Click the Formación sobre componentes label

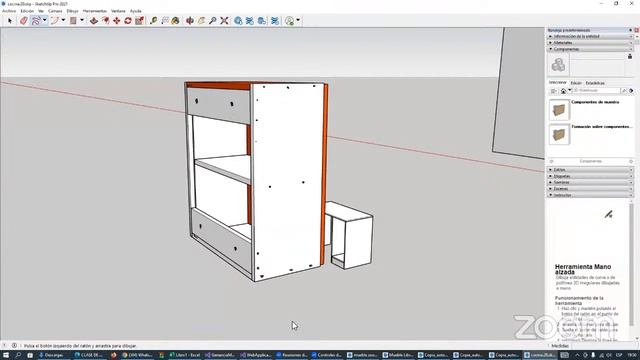pyautogui.click(x=602, y=127)
